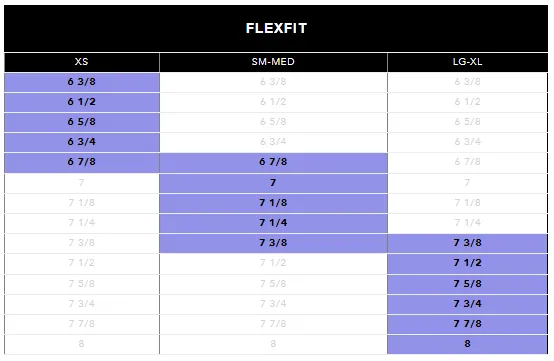This screenshot has height=361, width=554.
Task: Select the LG-XL column header
Action: [x=467, y=62]
